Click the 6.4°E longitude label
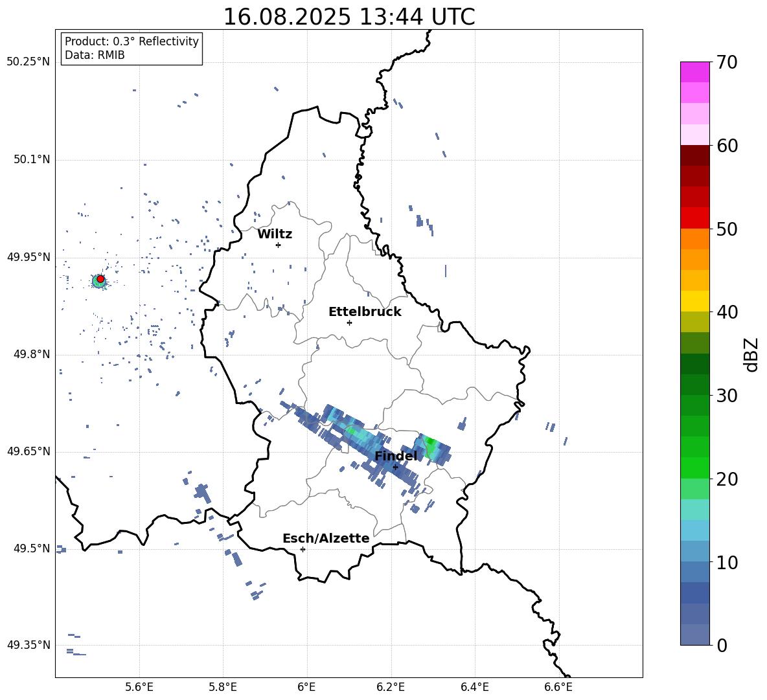The width and height of the screenshot is (767, 700). point(474,687)
